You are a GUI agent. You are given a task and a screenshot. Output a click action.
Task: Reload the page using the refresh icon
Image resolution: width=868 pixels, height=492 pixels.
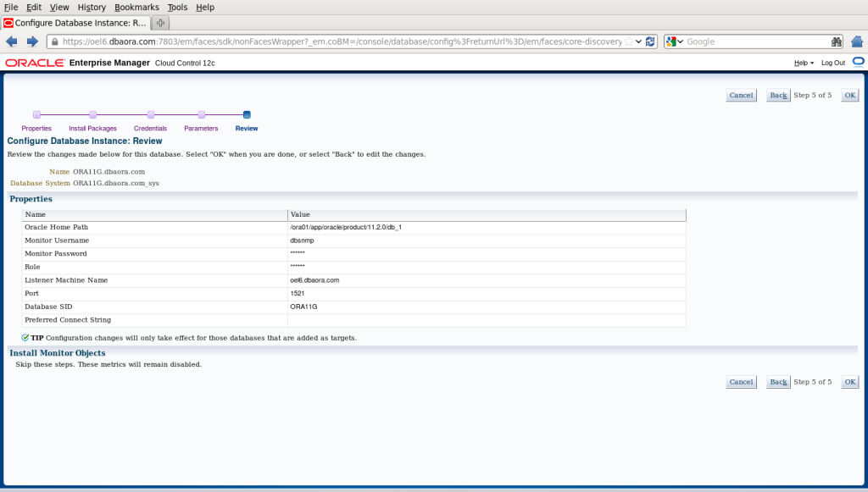[650, 41]
